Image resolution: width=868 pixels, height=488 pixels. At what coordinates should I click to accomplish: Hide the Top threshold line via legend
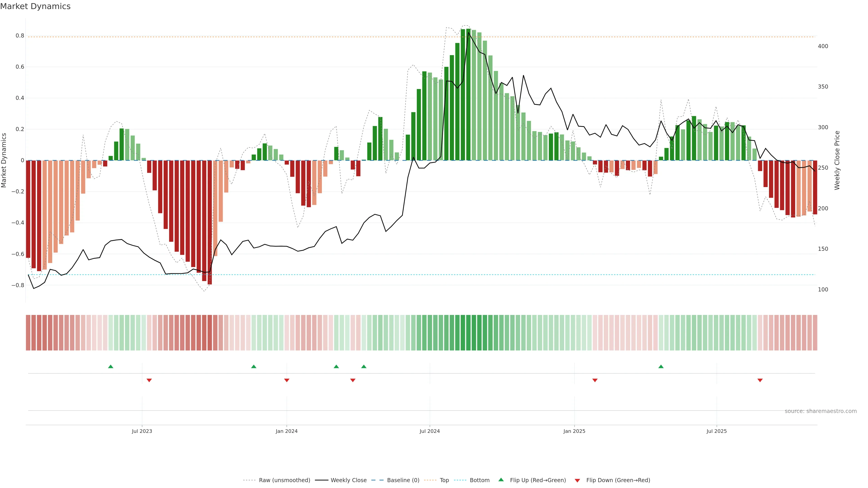click(444, 480)
